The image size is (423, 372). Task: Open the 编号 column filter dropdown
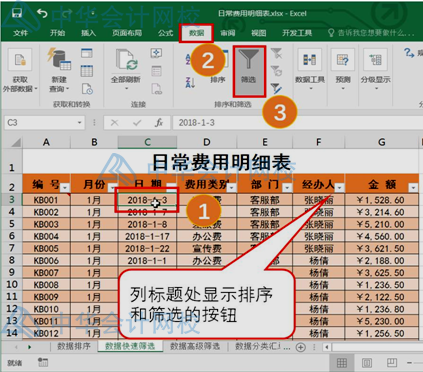tap(65, 188)
